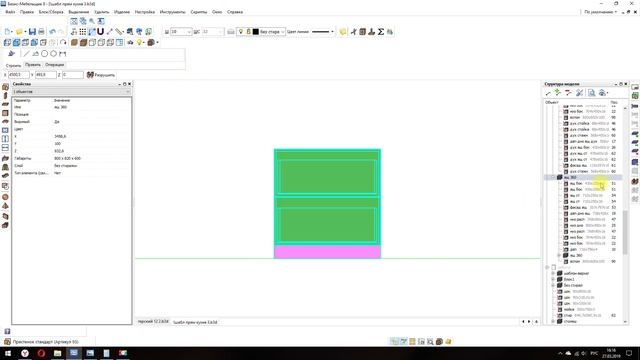Image resolution: width=640 pixels, height=360 pixels.
Task: Click the print icon in the main toolbar
Action: pyautogui.click(x=41, y=31)
